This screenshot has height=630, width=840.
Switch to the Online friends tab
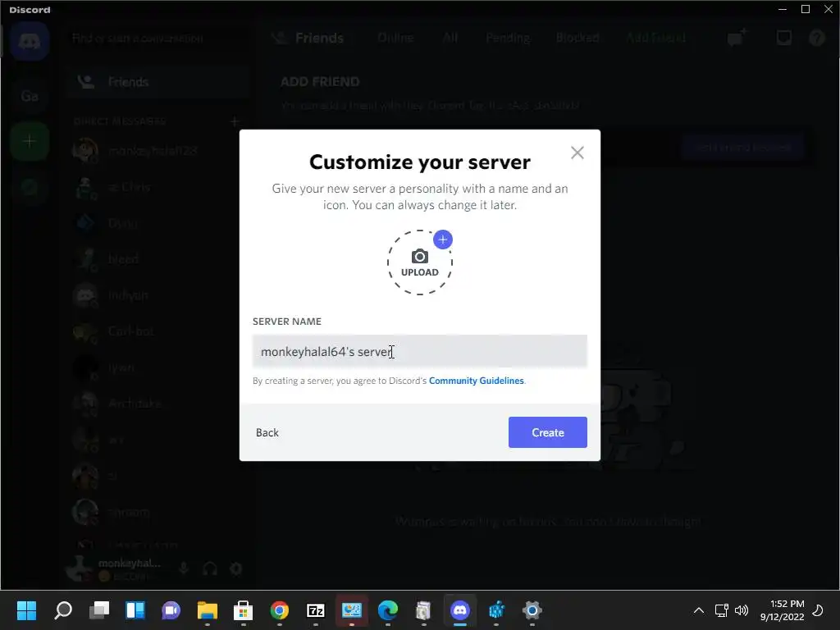(x=395, y=38)
